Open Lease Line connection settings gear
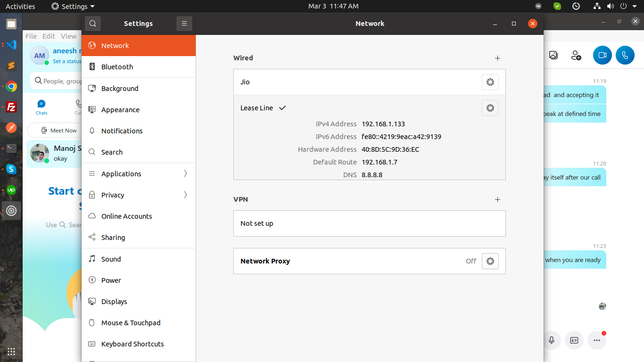Image resolution: width=644 pixels, height=362 pixels. (x=490, y=108)
